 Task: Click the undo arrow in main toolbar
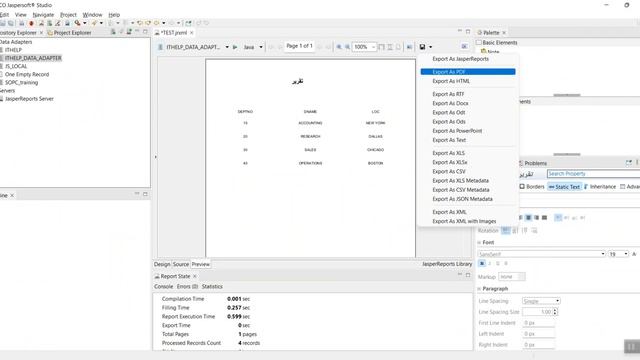[x=140, y=23]
